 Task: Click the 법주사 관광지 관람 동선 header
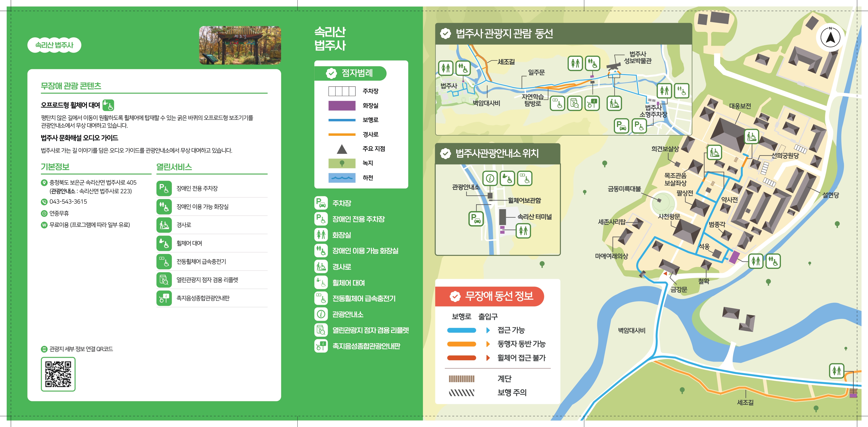[563, 34]
